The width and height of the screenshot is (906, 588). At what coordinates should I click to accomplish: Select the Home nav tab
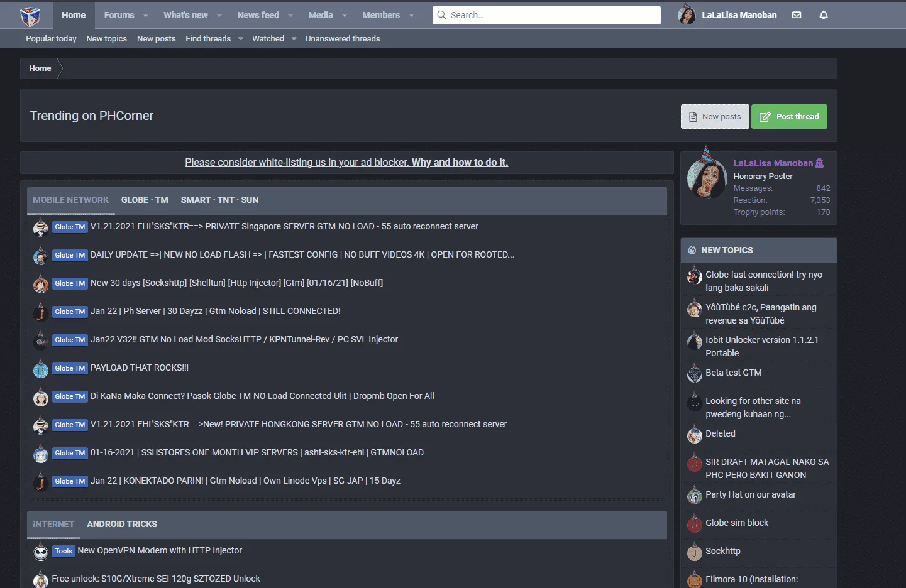pos(74,15)
